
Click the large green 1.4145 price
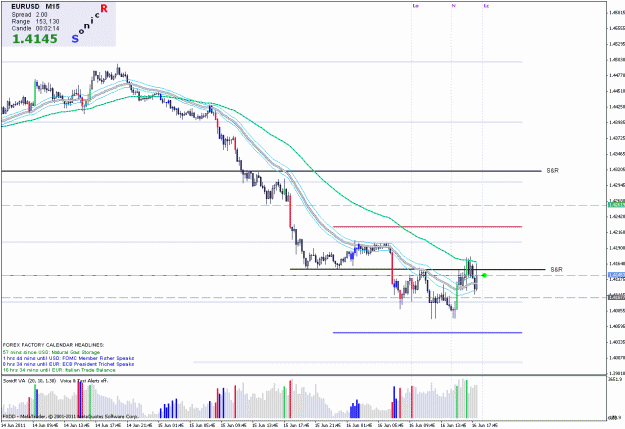coord(35,39)
